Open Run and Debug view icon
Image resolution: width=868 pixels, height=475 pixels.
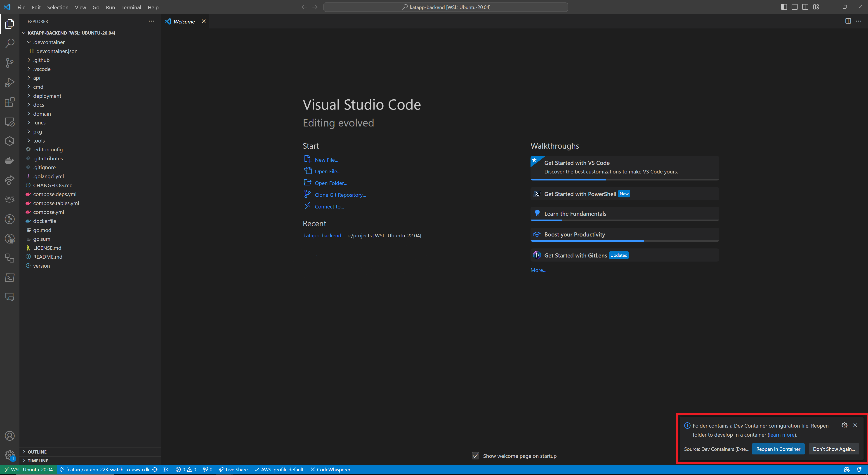click(x=10, y=82)
